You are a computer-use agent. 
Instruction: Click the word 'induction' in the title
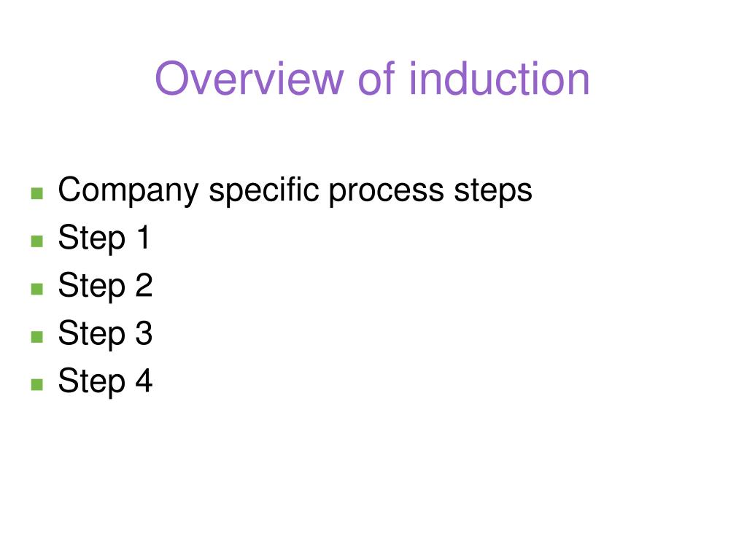click(x=500, y=79)
